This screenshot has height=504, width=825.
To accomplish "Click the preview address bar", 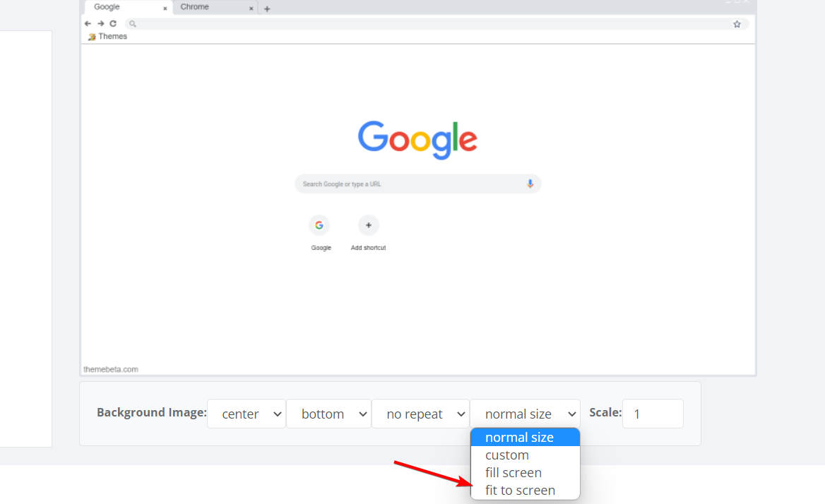I will coord(437,24).
